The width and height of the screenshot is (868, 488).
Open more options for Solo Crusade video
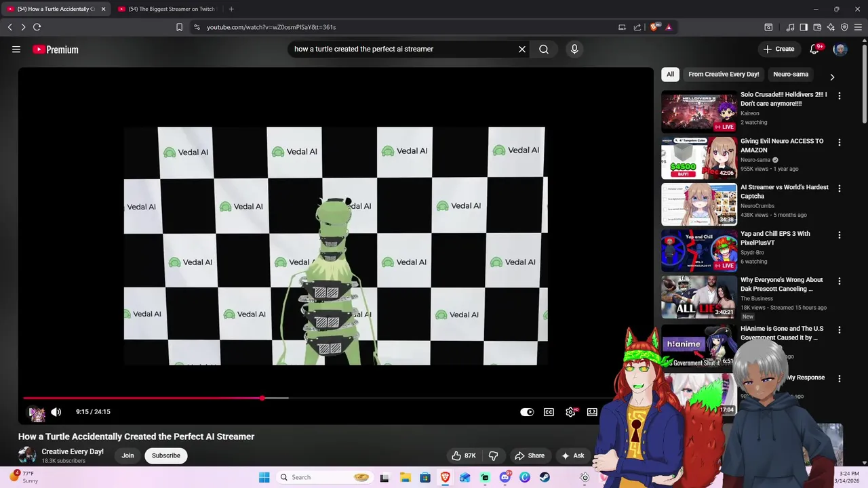coord(840,96)
